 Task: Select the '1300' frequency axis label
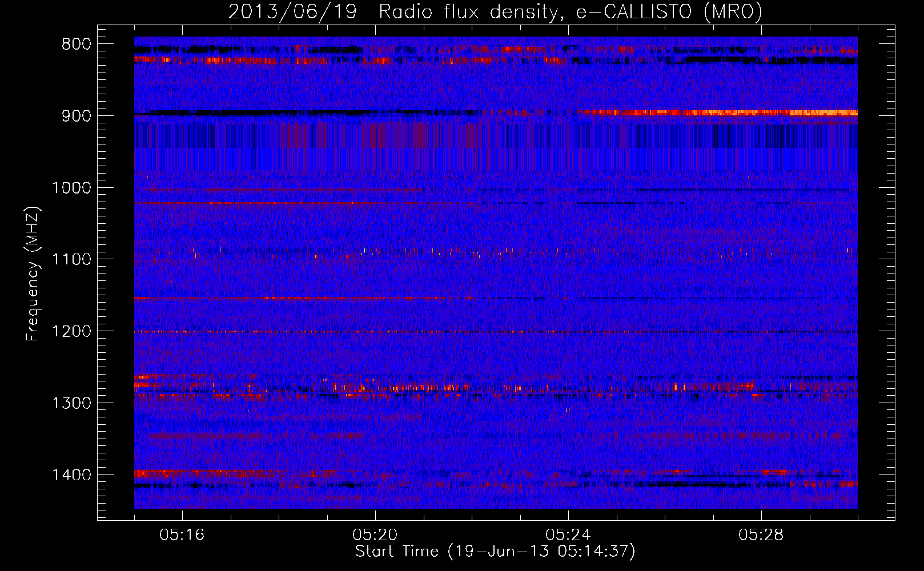coord(72,403)
